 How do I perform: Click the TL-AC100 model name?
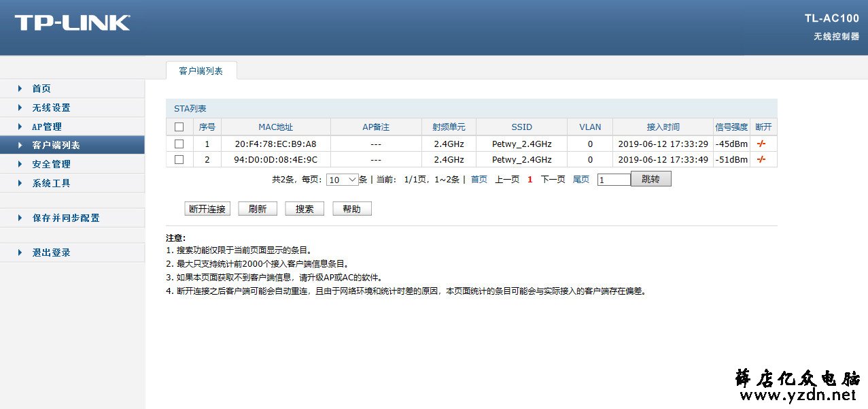click(x=832, y=18)
